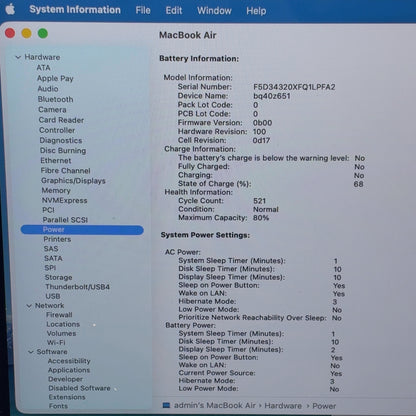The width and height of the screenshot is (416, 416).
Task: Select the Memory sidebar item
Action: 56,191
